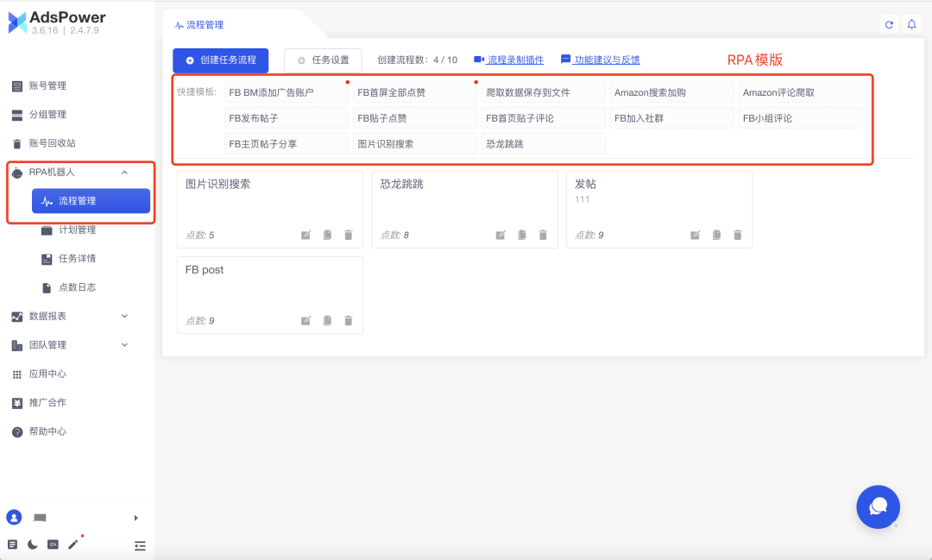Select the Amazon搜索加购 quick template

650,93
